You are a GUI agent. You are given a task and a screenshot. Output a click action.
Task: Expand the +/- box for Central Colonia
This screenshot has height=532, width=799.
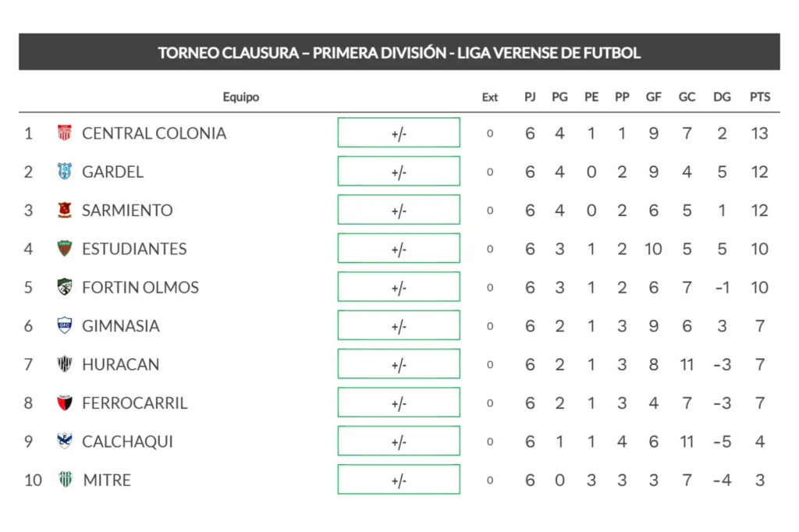[x=399, y=133]
